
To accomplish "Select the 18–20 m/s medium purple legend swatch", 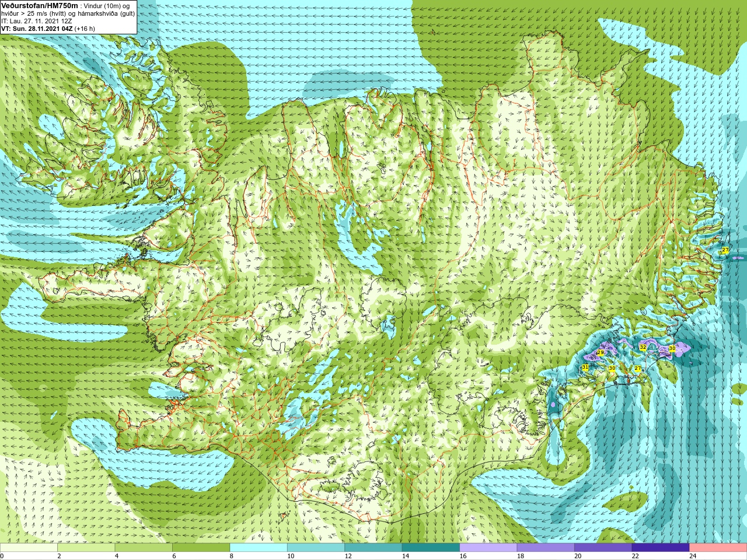I will tap(546, 548).
